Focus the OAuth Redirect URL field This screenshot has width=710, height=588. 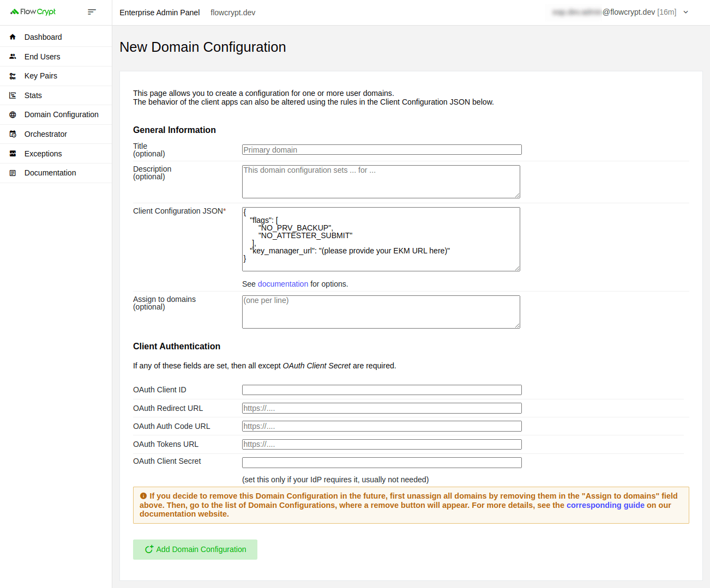coord(382,408)
